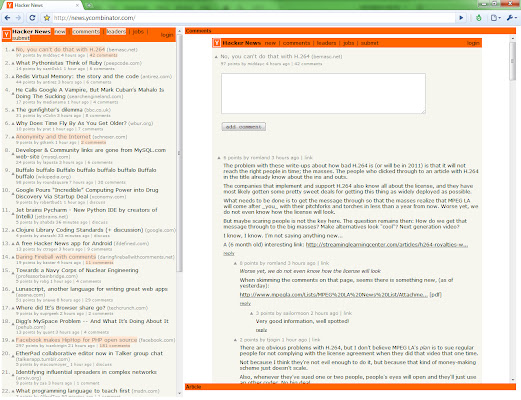The height and width of the screenshot is (400, 521).
Task: Click the left pane vertical scrollbar thumb
Action: [x=179, y=153]
